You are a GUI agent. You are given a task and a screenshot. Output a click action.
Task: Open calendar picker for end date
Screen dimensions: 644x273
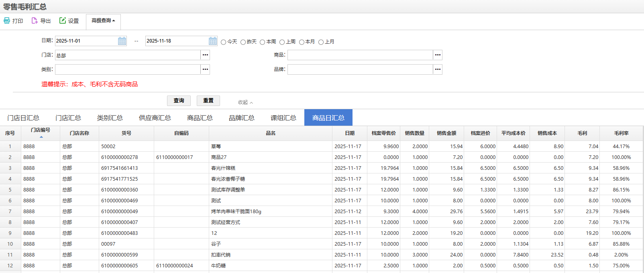[213, 41]
